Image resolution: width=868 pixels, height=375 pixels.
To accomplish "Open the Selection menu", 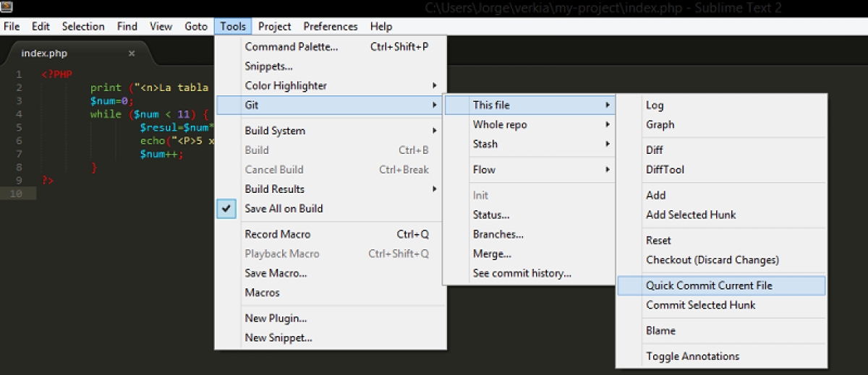I will pyautogui.click(x=83, y=26).
